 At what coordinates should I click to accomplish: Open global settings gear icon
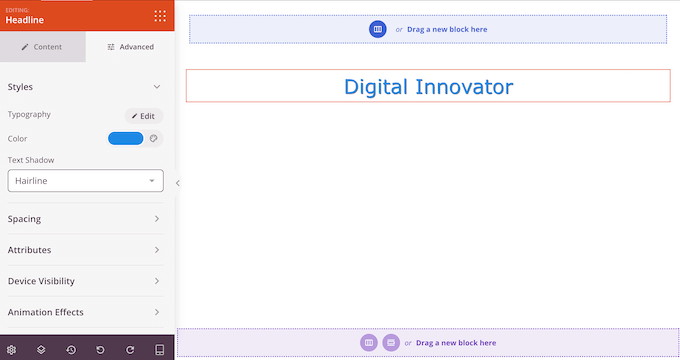click(x=11, y=350)
